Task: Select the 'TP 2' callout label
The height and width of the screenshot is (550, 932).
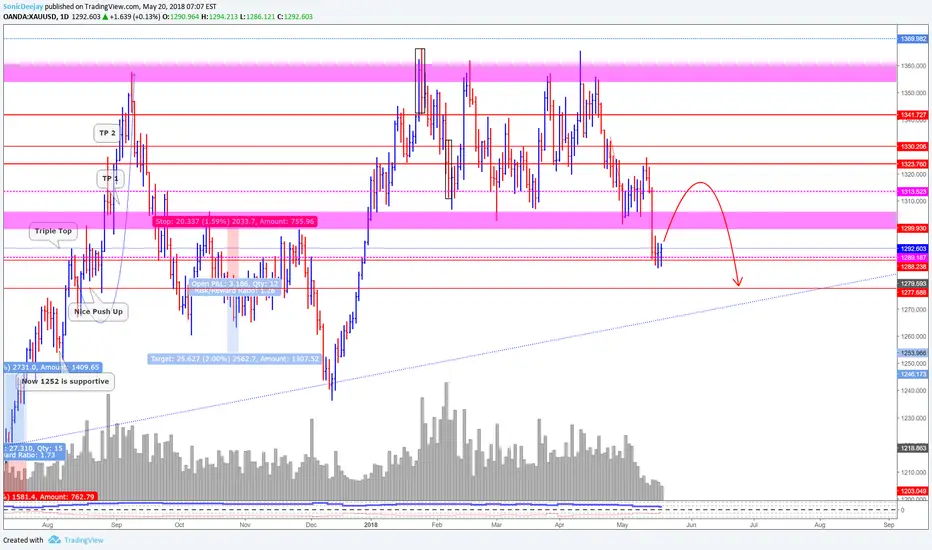Action: (108, 133)
